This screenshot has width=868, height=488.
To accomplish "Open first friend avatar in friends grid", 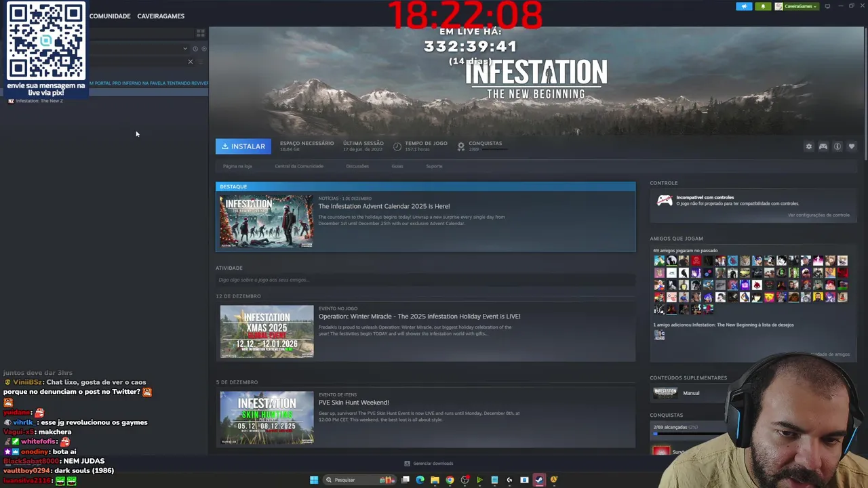I will (659, 260).
